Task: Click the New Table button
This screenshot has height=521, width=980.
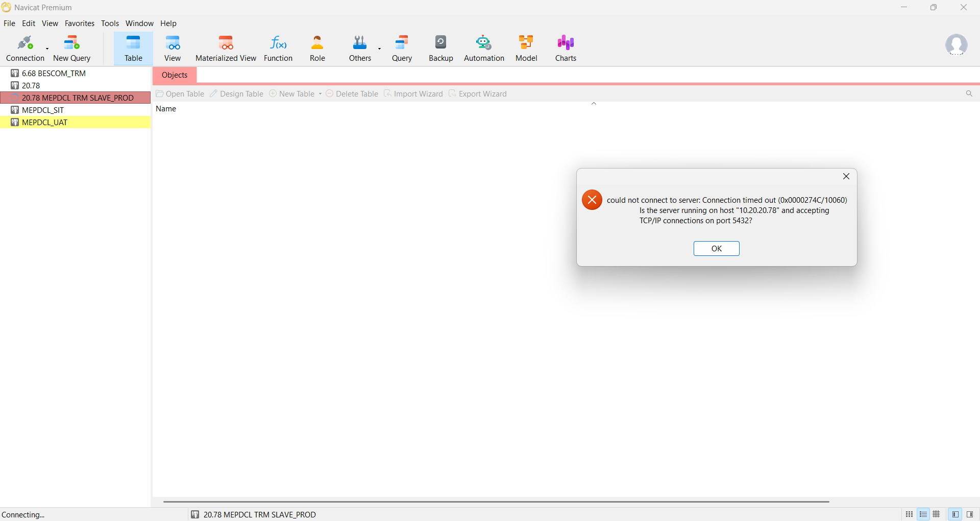Action: (x=292, y=94)
